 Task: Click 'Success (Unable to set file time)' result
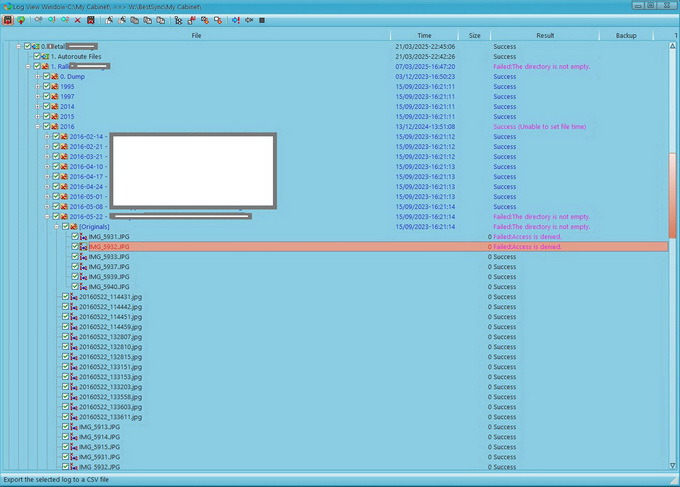coord(539,127)
